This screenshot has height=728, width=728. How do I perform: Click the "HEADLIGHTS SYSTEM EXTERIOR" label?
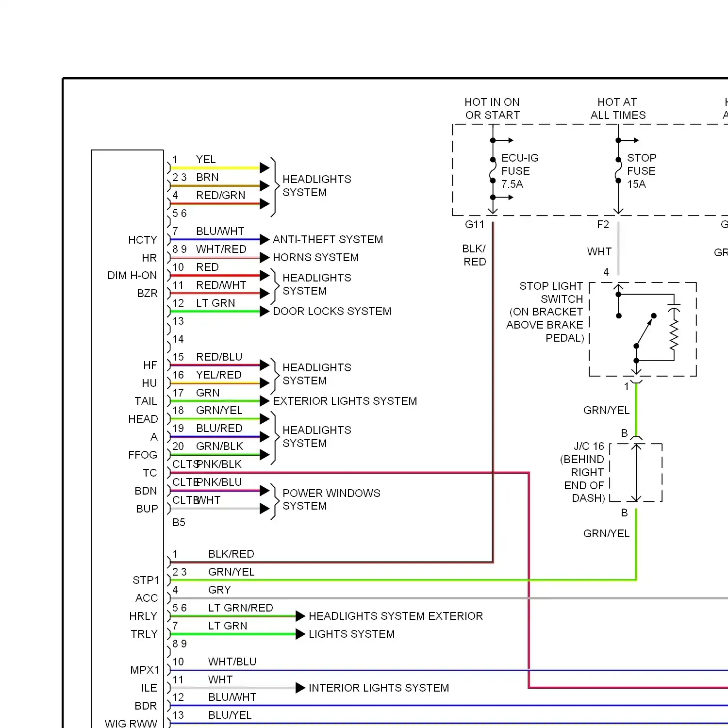396,616
